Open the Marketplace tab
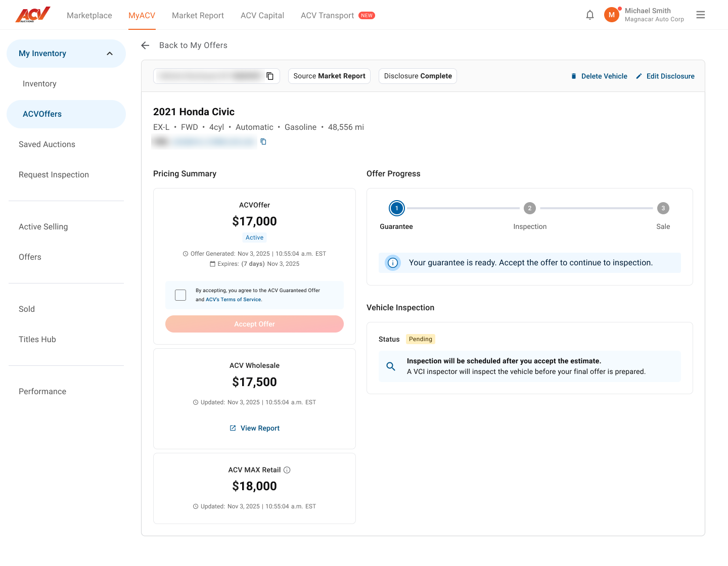Viewport: 728px width, 566px height. (x=89, y=16)
